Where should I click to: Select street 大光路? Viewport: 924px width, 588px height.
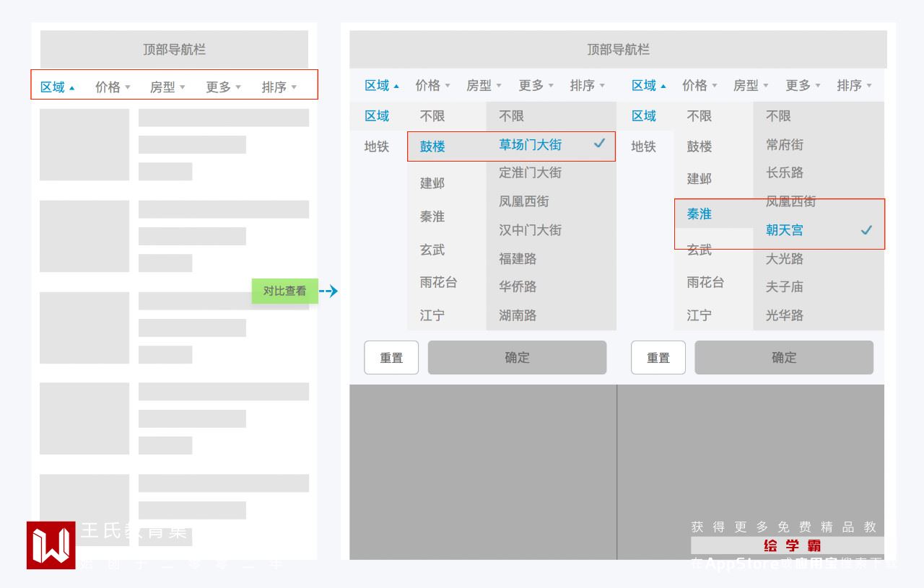click(785, 258)
